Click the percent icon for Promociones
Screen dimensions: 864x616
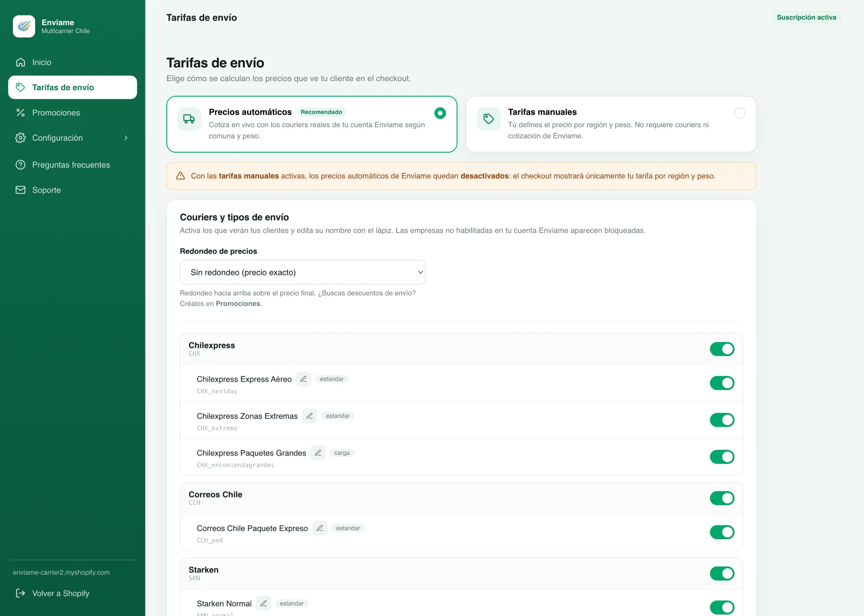click(x=20, y=113)
